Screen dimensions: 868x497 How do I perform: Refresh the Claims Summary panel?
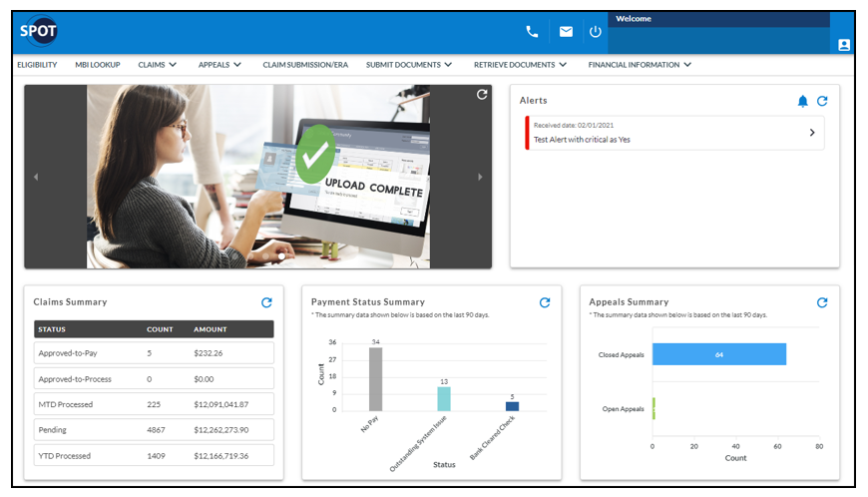(x=266, y=302)
